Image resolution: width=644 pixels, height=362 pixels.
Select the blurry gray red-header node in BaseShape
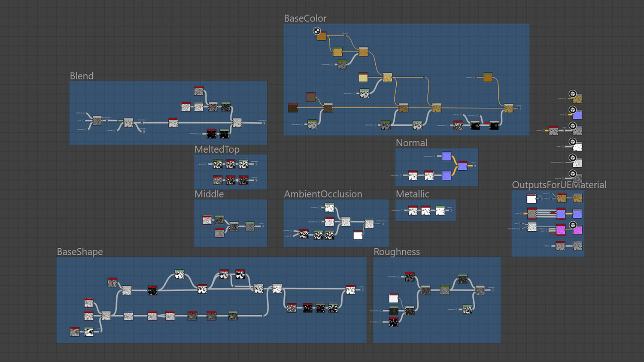point(75,332)
